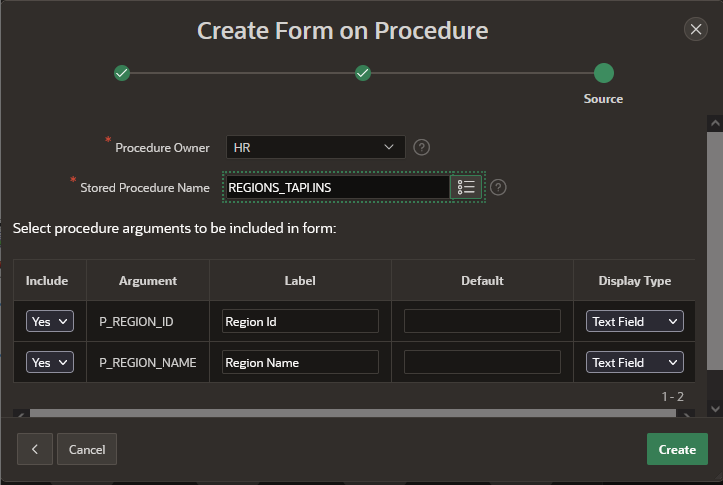Image resolution: width=723 pixels, height=485 pixels.
Task: Select the P_REGION_ID argument text
Action: [136, 322]
